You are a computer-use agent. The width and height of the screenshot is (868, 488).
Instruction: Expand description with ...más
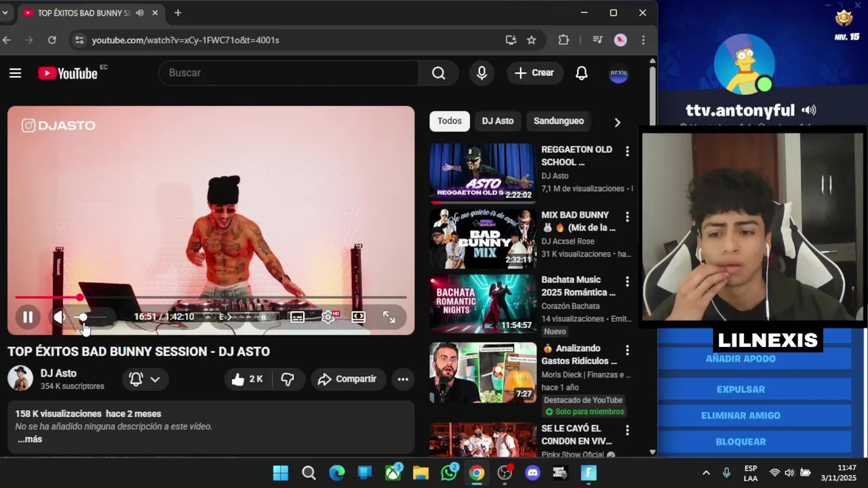[29, 439]
